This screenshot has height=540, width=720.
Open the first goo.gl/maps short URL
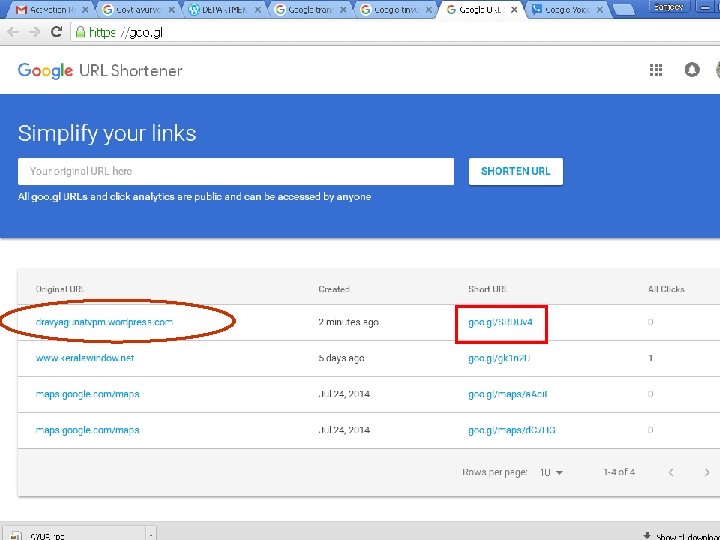click(x=507, y=394)
